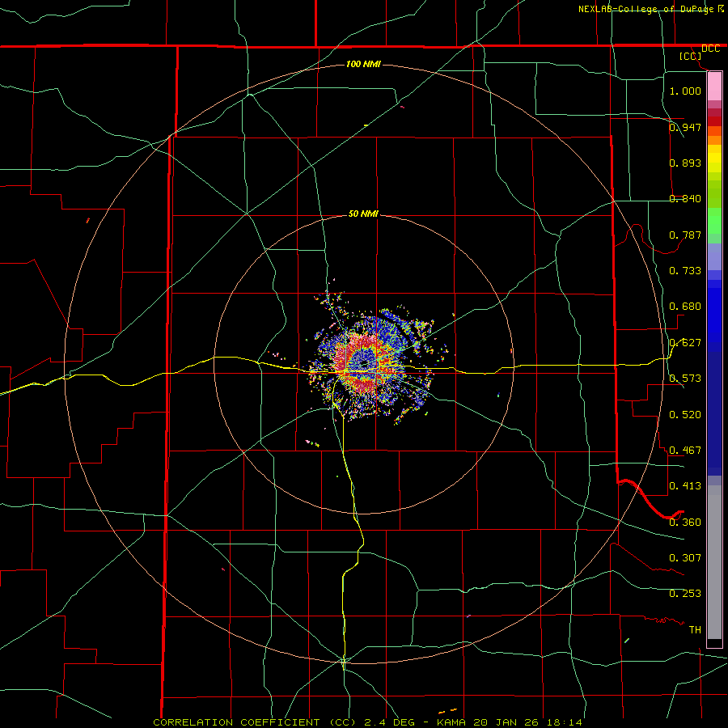The width and height of the screenshot is (728, 728).
Task: Click the 0.307 legend value
Action: point(685,558)
